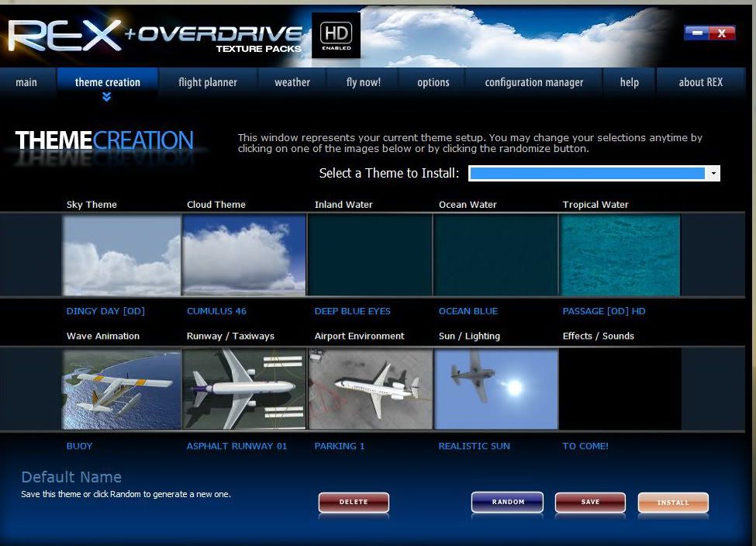
Task: Click the Delete button
Action: (354, 503)
